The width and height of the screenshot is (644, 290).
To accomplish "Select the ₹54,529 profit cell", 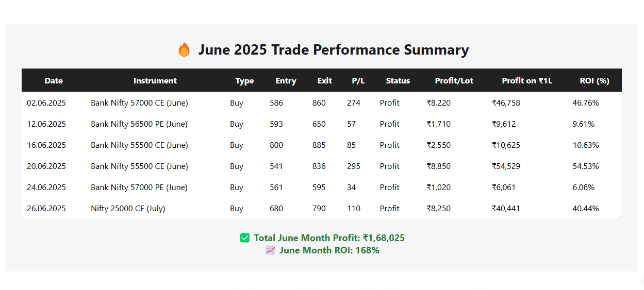I will [506, 166].
